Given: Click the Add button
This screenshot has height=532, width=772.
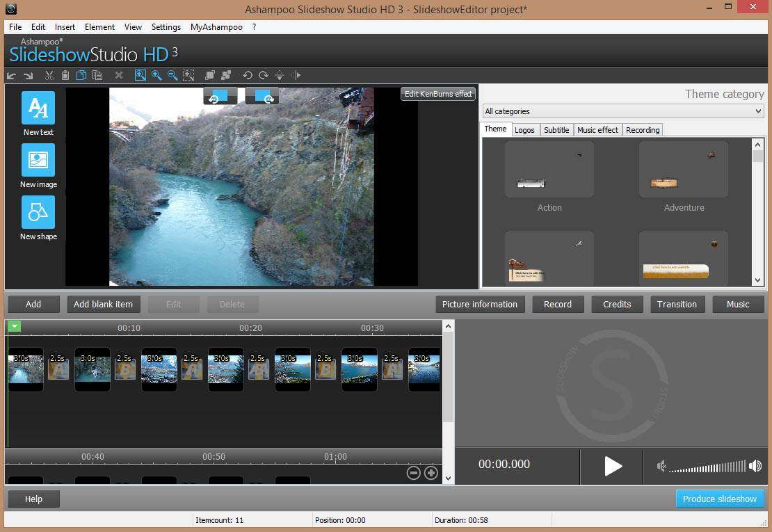Looking at the screenshot, I should coord(33,304).
